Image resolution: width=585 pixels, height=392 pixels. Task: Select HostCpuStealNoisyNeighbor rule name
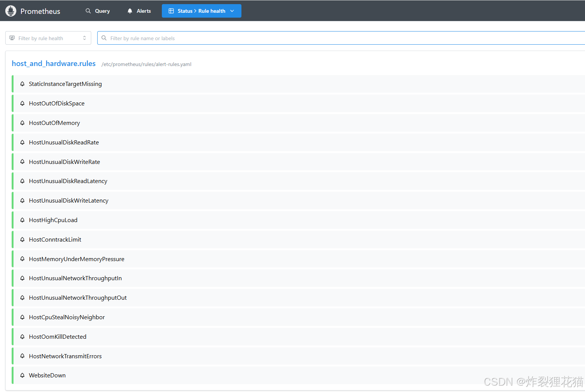click(x=67, y=317)
